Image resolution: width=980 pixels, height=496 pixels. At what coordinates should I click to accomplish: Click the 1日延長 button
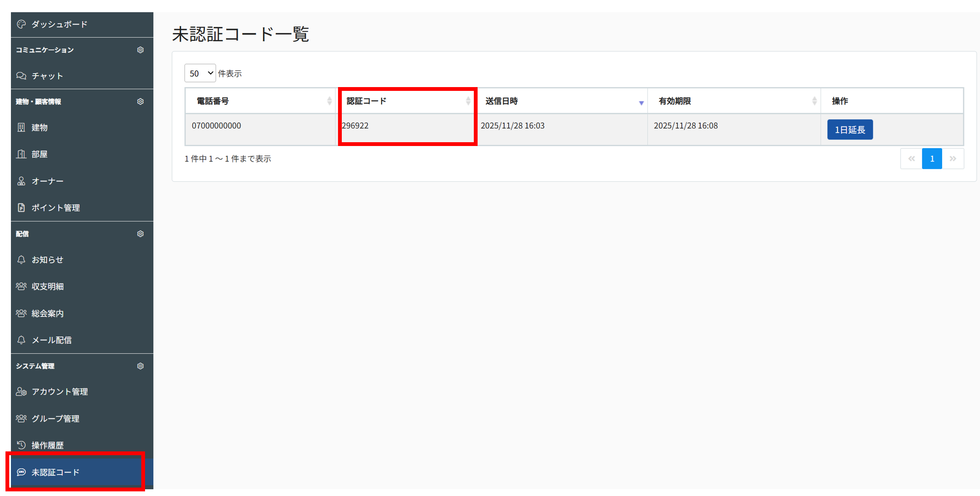[x=850, y=130]
